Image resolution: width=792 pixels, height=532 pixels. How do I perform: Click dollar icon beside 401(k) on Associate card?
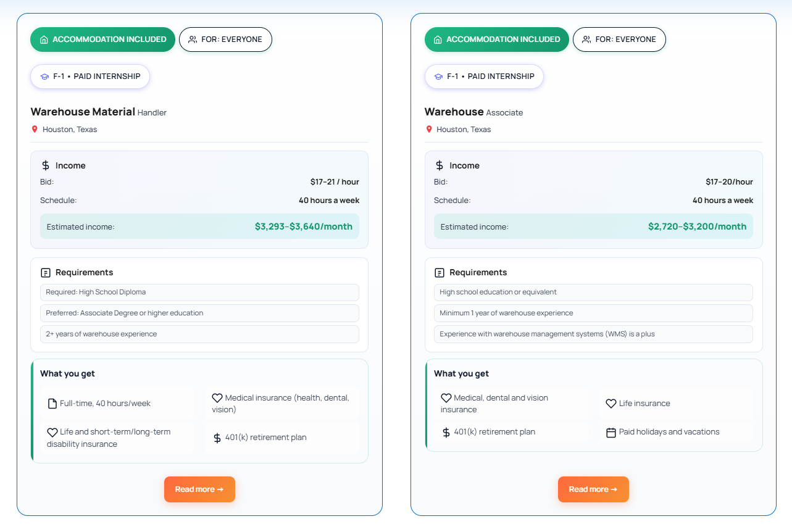point(446,433)
